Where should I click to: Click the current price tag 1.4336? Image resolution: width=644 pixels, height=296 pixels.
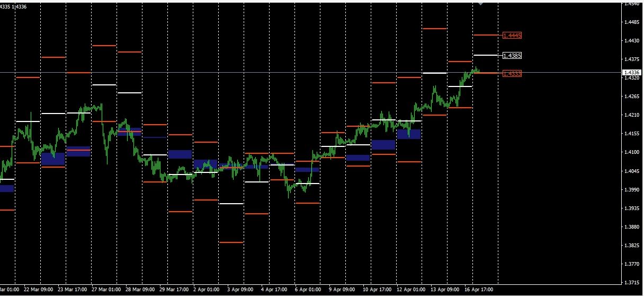632,72
